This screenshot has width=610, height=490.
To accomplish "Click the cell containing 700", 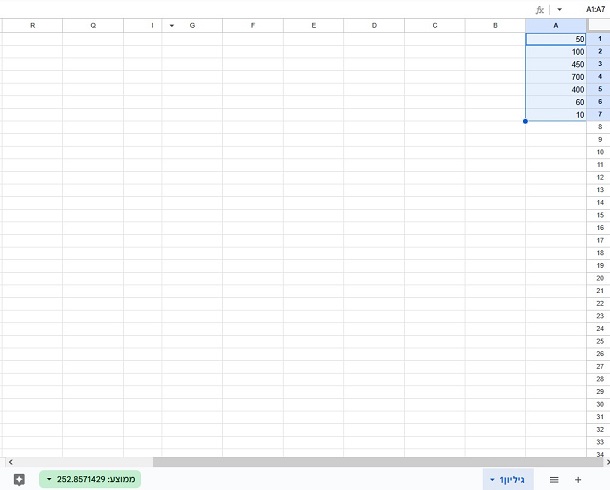I will [556, 77].
